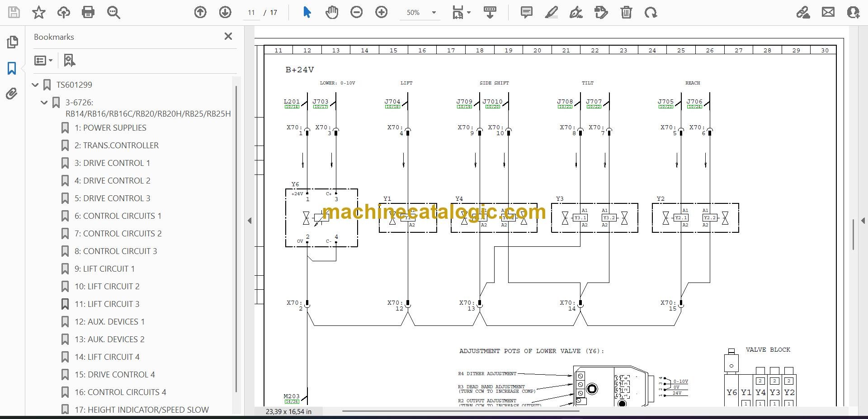Follow the green J705 cross-reference link
Screen dimensions: 868x419
[x=665, y=107]
